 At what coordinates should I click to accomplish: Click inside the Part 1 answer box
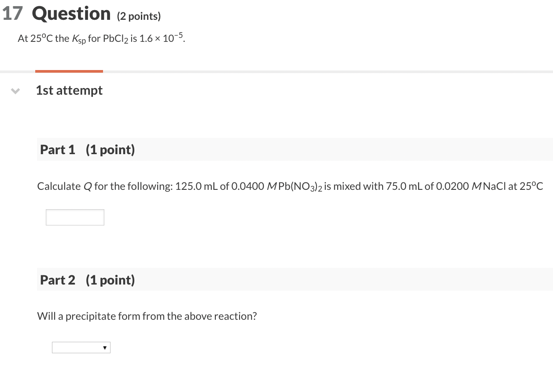tap(75, 217)
